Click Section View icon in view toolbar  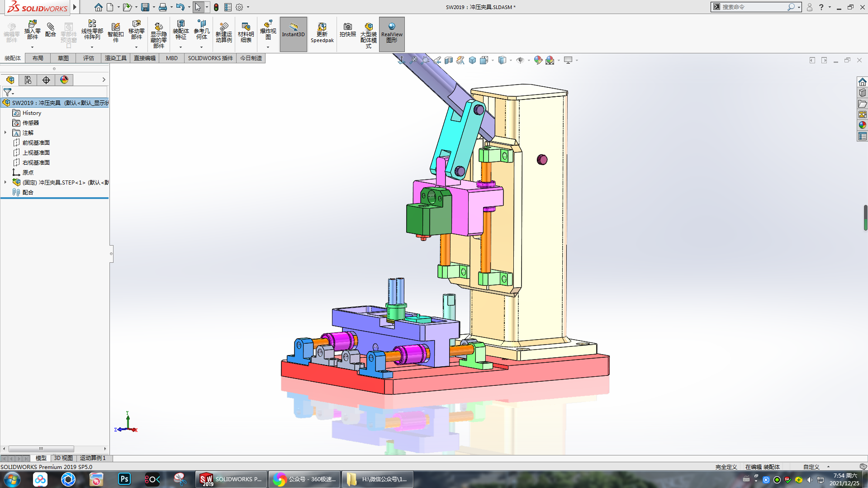coord(449,60)
